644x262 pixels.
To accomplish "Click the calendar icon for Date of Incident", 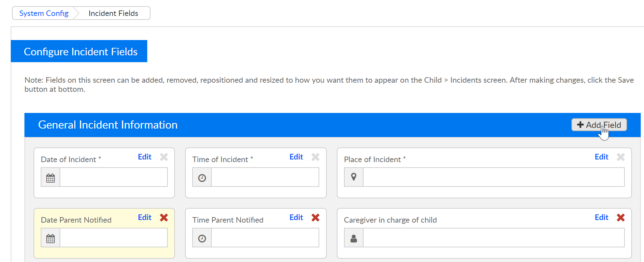I will coord(50,178).
